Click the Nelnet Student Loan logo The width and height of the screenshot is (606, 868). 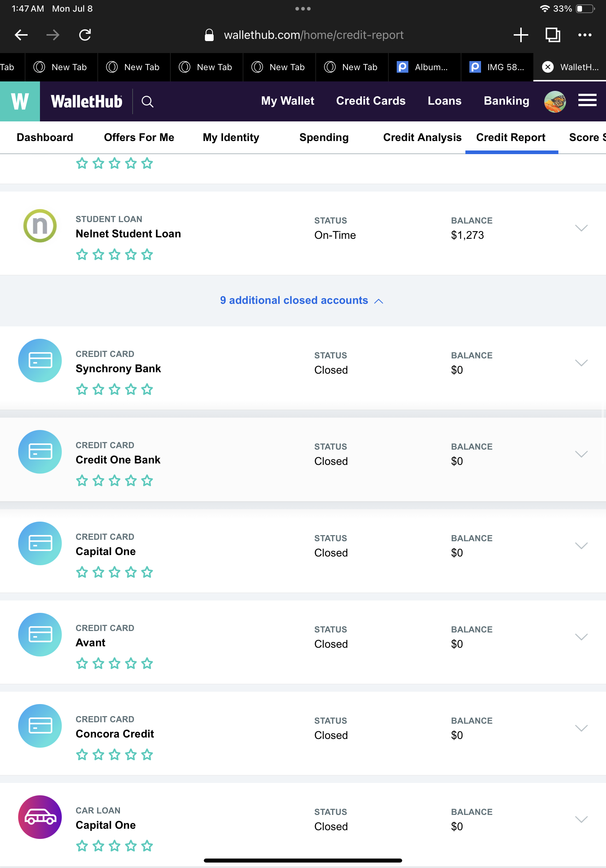(x=40, y=226)
